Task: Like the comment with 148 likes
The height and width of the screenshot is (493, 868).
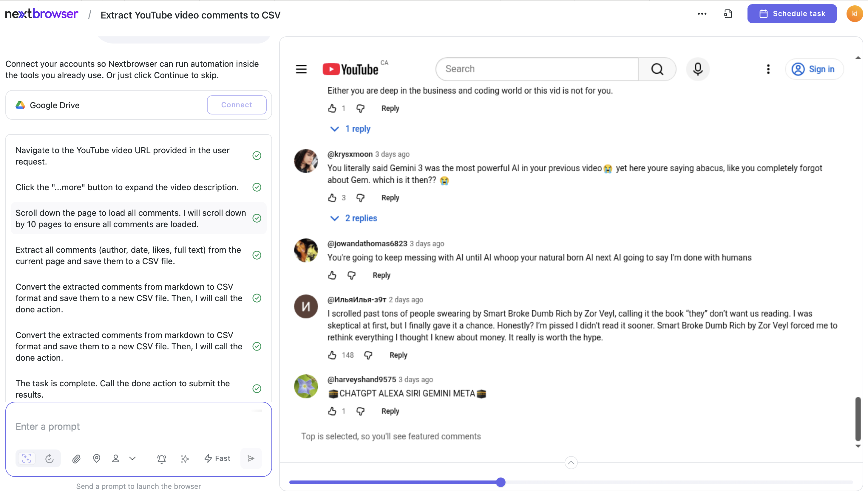Action: [332, 355]
